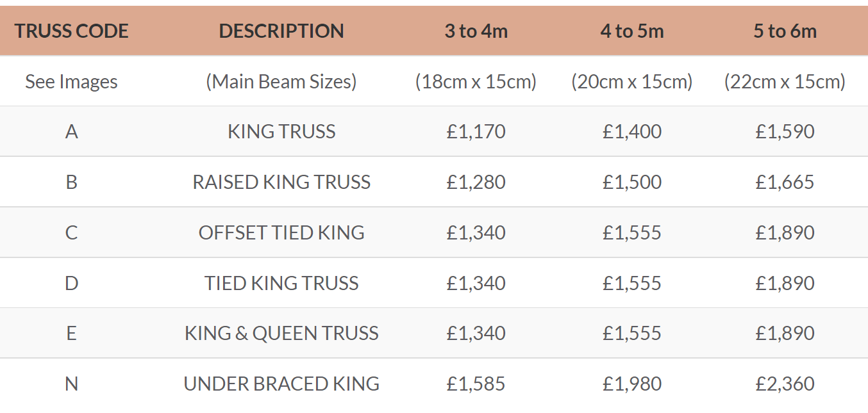
Task: Click the 5 to 6m column header
Action: coord(785,31)
